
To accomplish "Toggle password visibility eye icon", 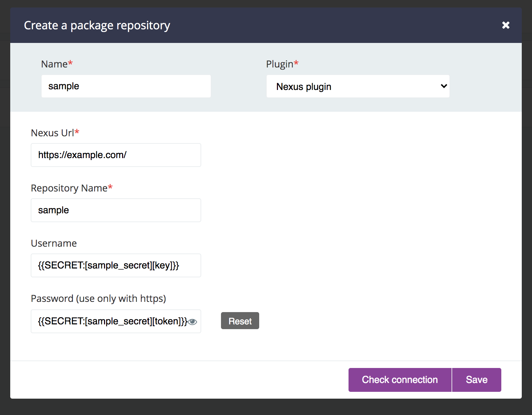I will (192, 322).
